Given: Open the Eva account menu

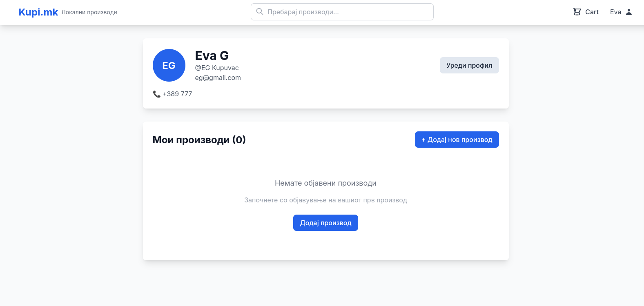Looking at the screenshot, I should coord(615,12).
